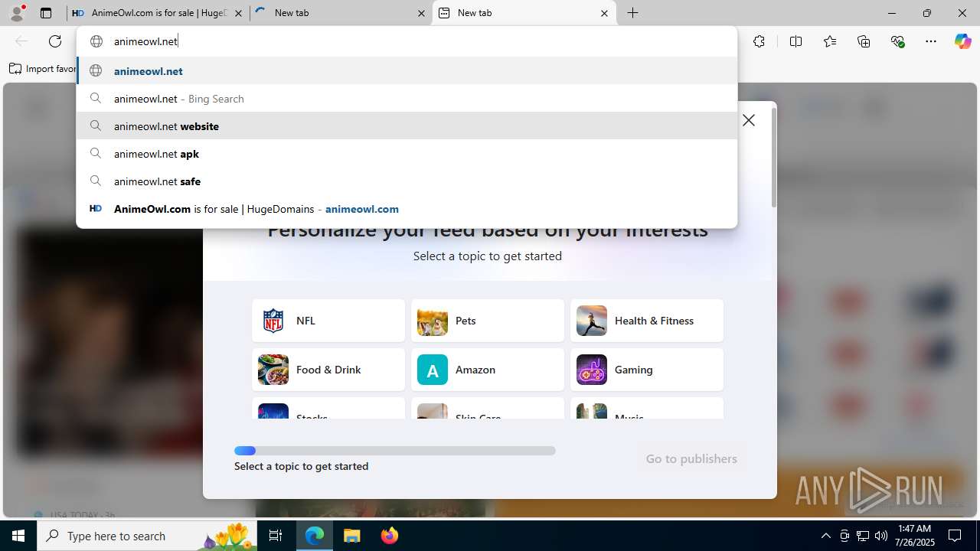
Task: Click the browser profile avatar icon
Action: [17, 13]
